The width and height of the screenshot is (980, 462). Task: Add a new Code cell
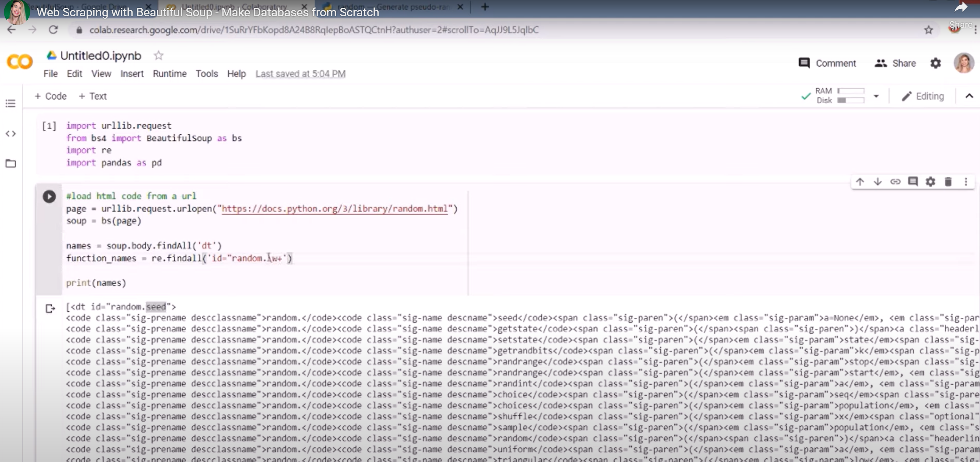click(51, 96)
